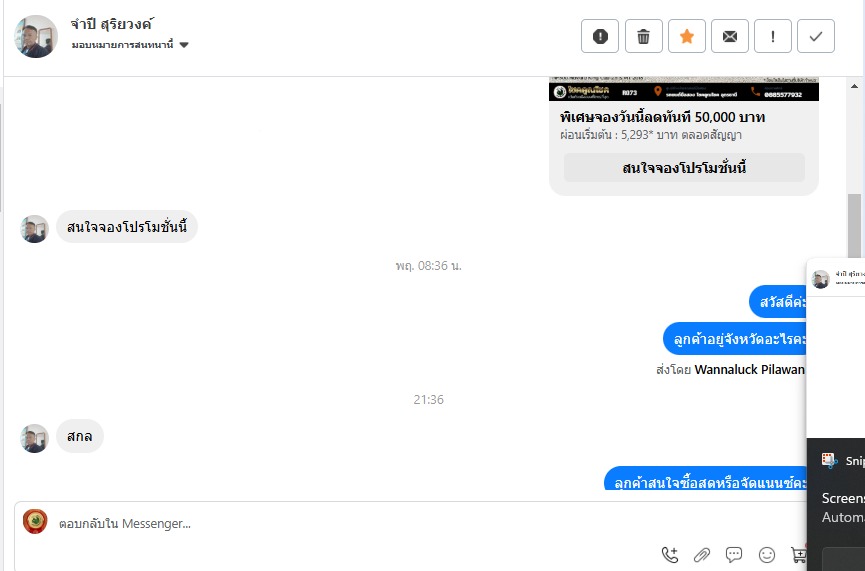The height and width of the screenshot is (571, 865).
Task: Open the มอบหมายการสนทนานี้ assignment label
Action: 122,45
